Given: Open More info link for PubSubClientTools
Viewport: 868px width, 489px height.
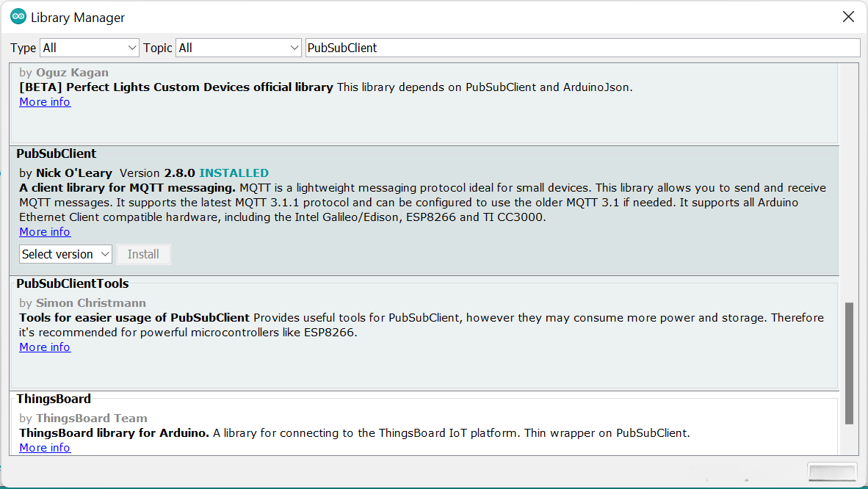Looking at the screenshot, I should point(45,347).
